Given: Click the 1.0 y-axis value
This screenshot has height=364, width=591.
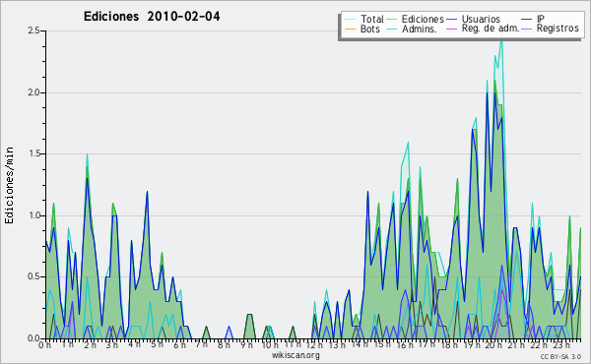Looking at the screenshot, I should coord(33,215).
